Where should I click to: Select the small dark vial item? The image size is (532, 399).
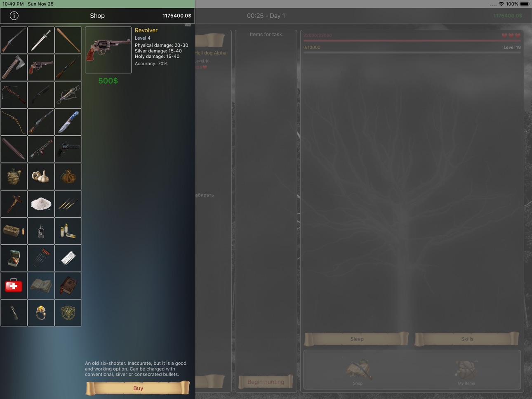(14, 312)
